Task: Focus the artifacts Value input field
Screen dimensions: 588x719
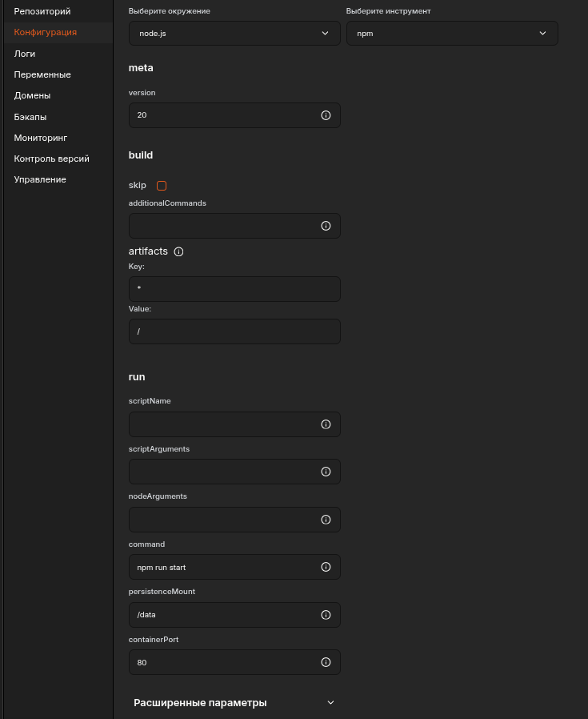Action: click(234, 331)
